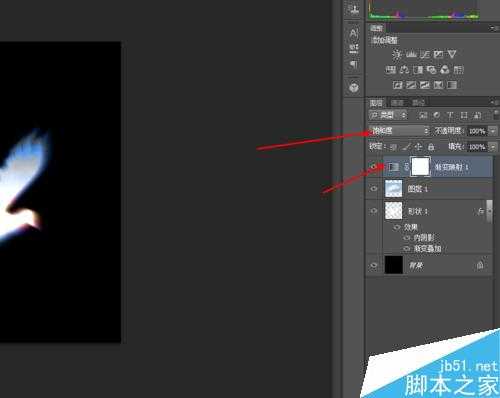
Task: Lock all layer attributes
Action: click(431, 147)
